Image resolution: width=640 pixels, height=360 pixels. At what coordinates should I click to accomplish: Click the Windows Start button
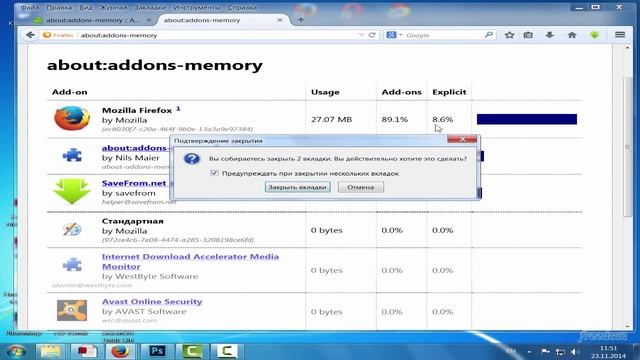tap(16, 351)
